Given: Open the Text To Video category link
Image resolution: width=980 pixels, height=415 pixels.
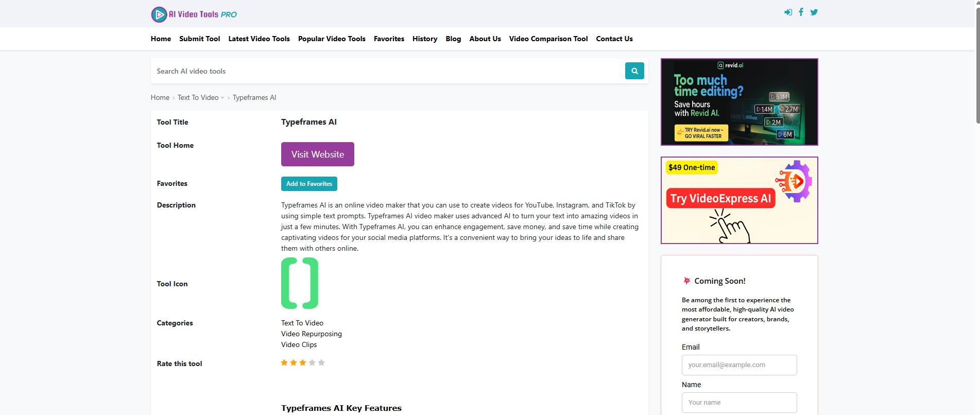Looking at the screenshot, I should [302, 323].
